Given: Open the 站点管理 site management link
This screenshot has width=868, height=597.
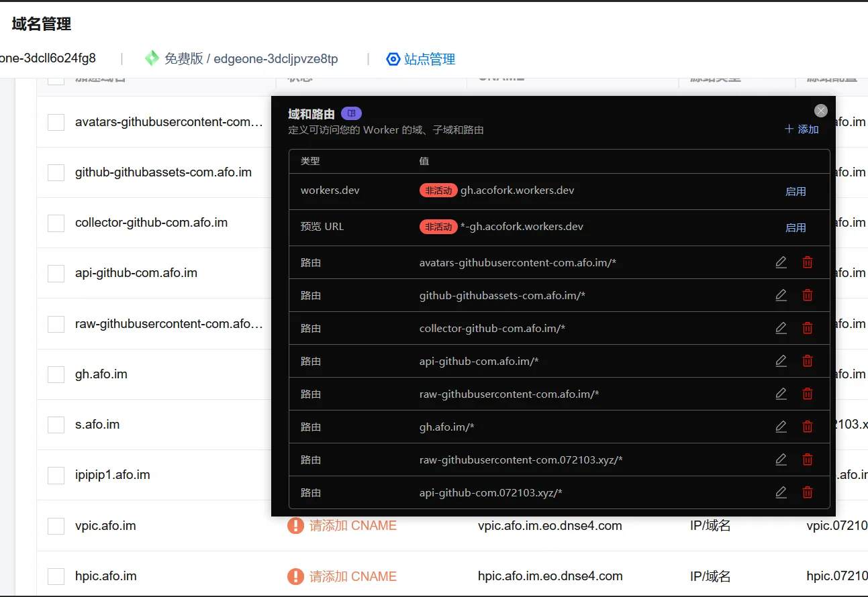Looking at the screenshot, I should click(x=429, y=59).
